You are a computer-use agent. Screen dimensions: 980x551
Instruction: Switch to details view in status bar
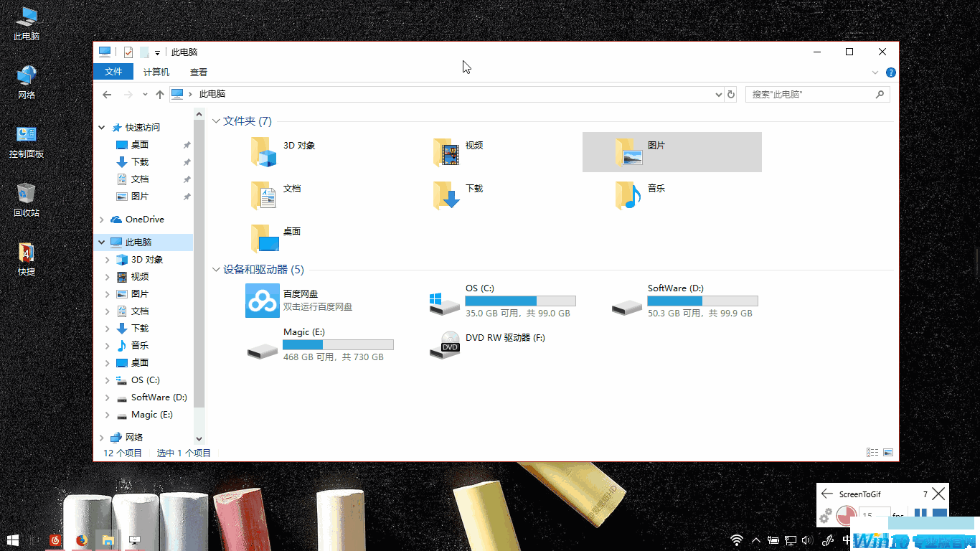tap(872, 453)
